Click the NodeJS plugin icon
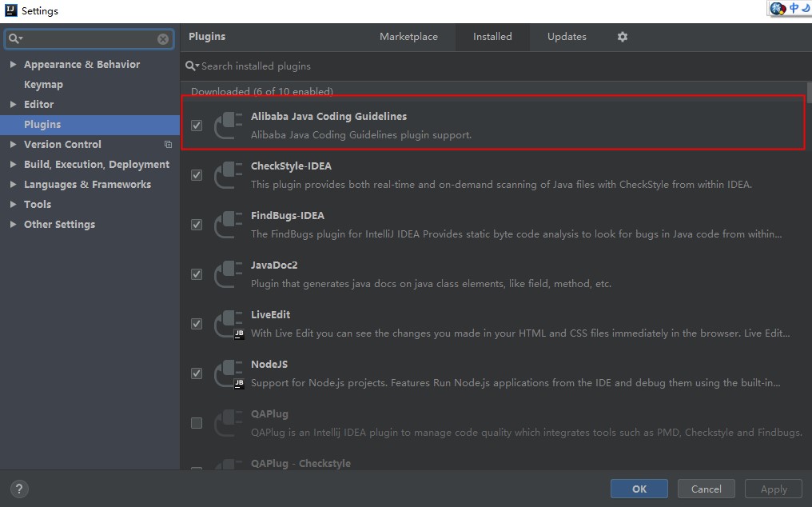 point(229,373)
